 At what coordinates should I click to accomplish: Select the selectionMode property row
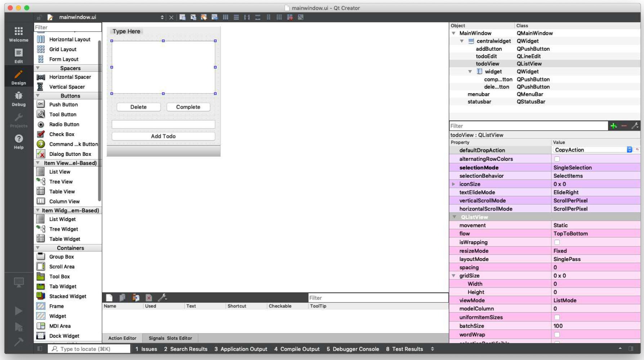click(x=545, y=167)
